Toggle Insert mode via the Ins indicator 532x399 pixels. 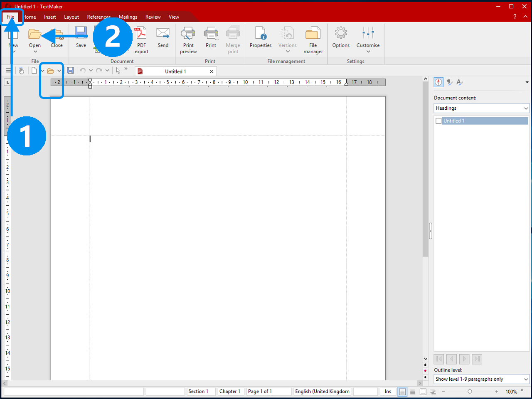pos(387,391)
